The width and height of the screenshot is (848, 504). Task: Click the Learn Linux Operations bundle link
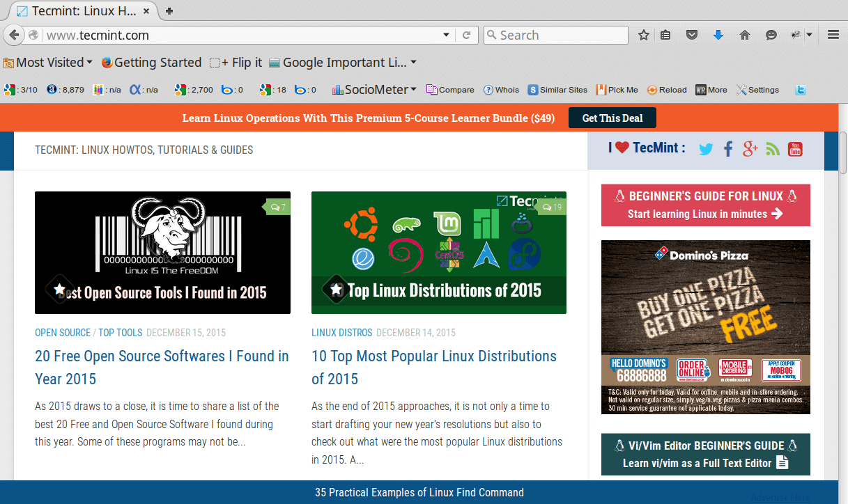369,118
